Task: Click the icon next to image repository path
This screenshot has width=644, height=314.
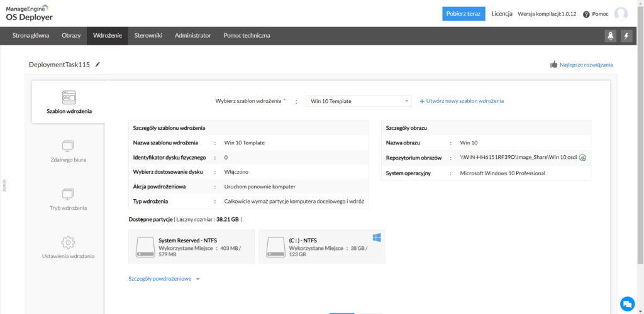Action: (582, 158)
